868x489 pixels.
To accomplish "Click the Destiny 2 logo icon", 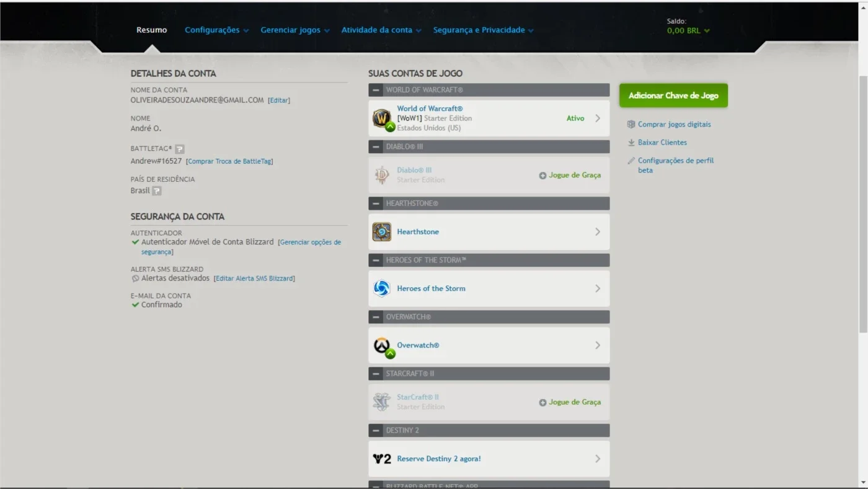I will [382, 459].
